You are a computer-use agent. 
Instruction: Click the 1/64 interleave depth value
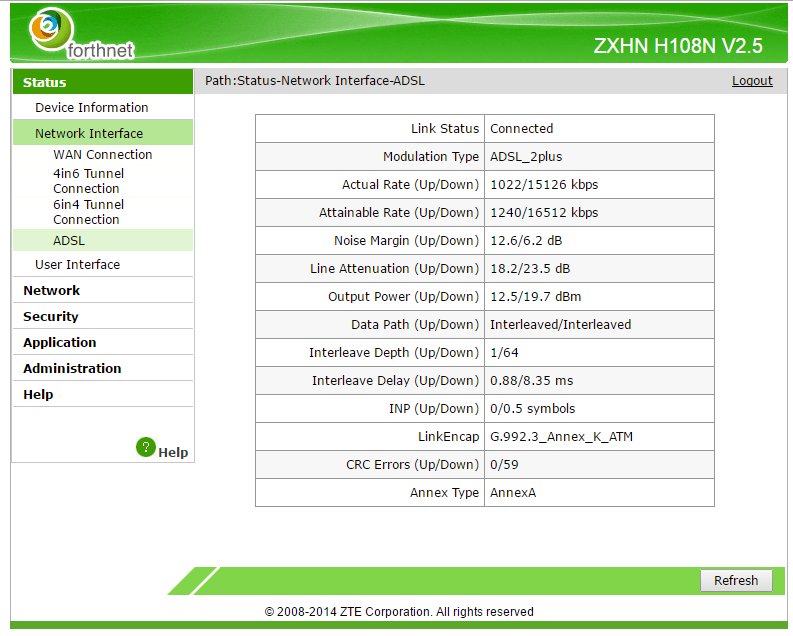(504, 353)
